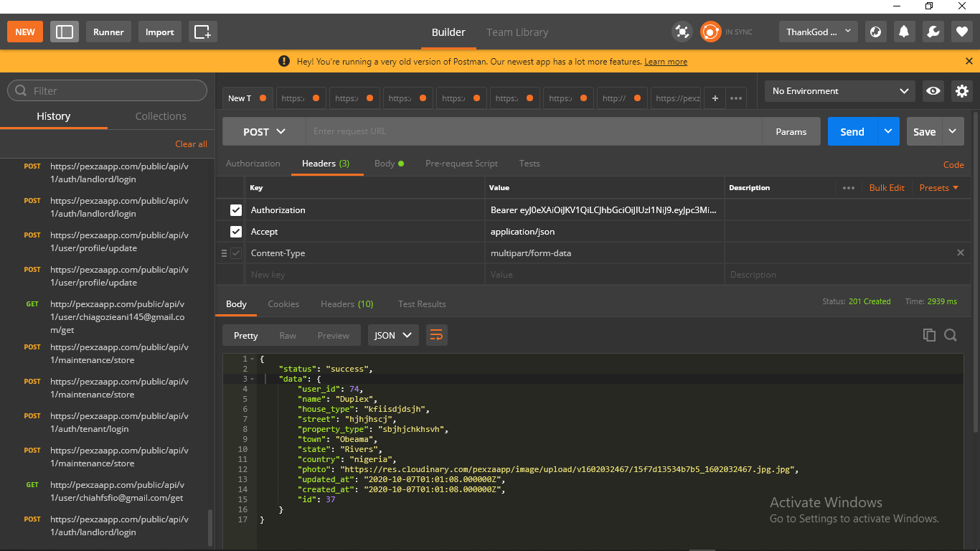Switch to the Collections tab
This screenshot has width=980, height=551.
pos(161,116)
